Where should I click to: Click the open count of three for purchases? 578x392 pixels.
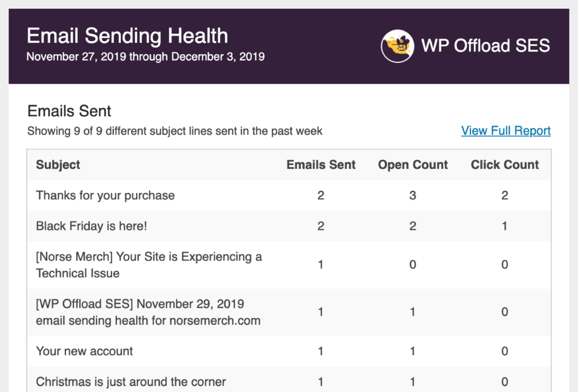tap(412, 195)
